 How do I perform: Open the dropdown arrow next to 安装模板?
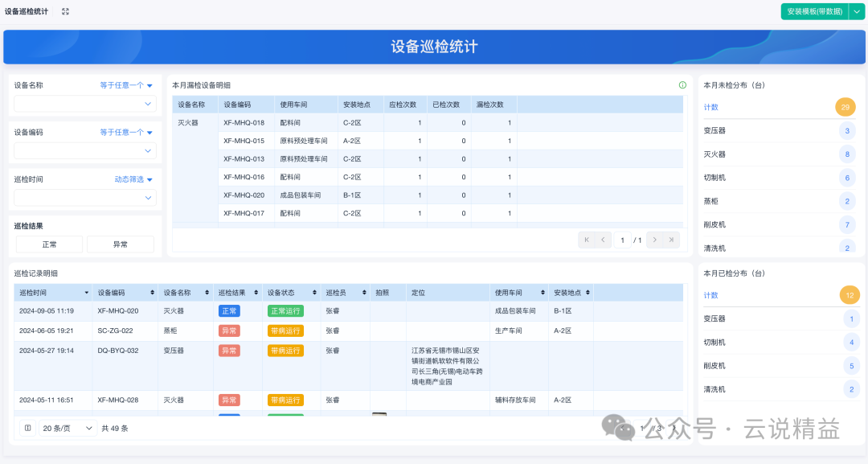(857, 11)
